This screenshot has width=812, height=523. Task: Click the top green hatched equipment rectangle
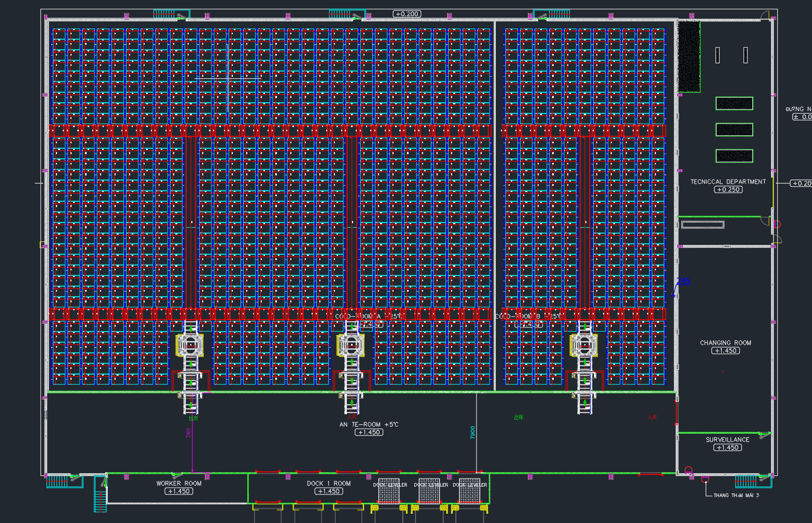tap(734, 103)
